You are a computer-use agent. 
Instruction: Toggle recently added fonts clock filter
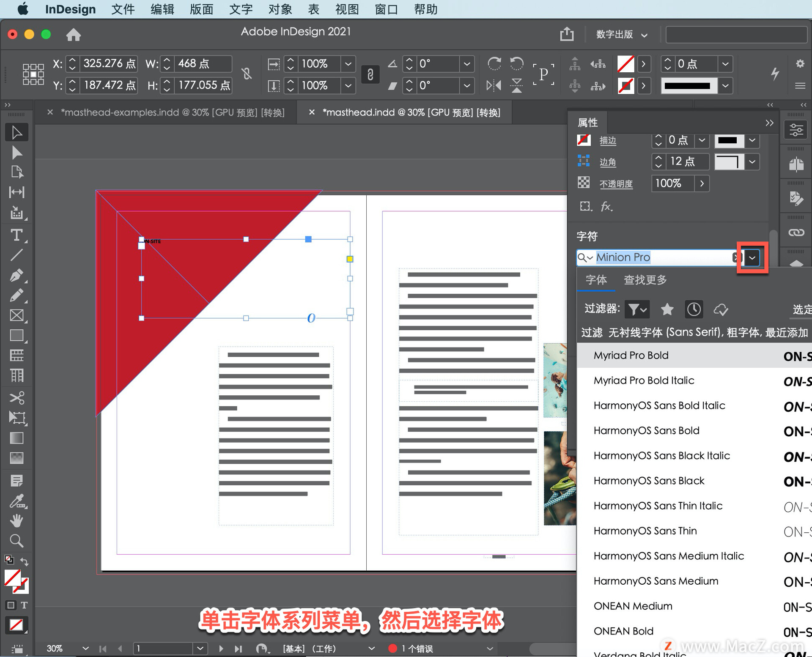[694, 309]
